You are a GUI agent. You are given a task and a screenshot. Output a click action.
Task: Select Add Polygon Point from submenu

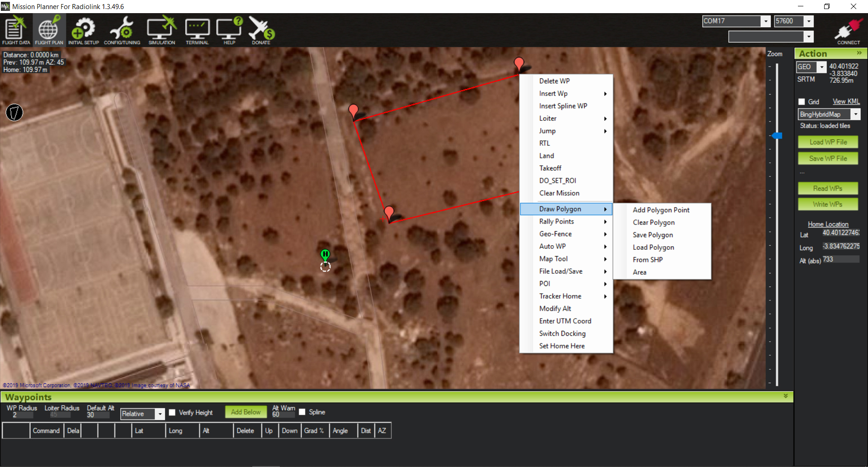tap(661, 210)
